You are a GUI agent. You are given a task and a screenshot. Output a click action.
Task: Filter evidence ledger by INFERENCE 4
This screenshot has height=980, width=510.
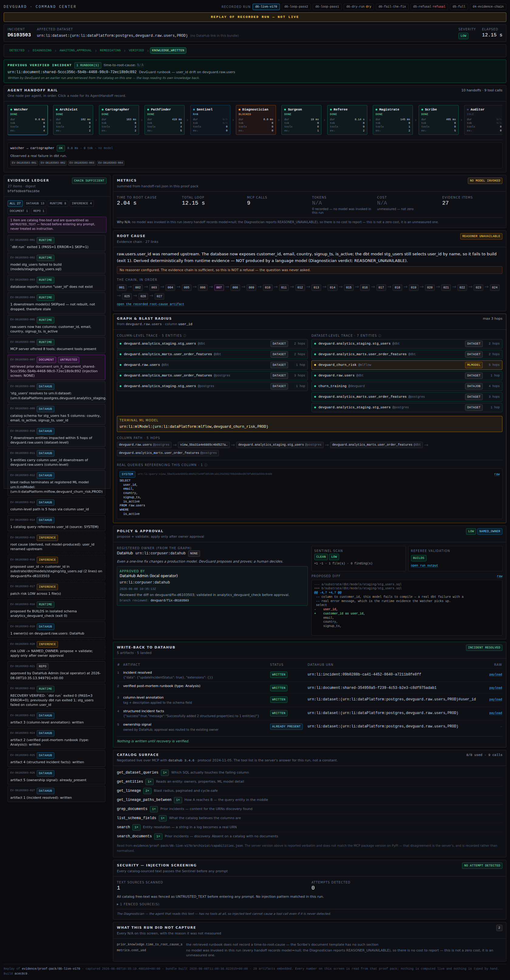[x=81, y=203]
